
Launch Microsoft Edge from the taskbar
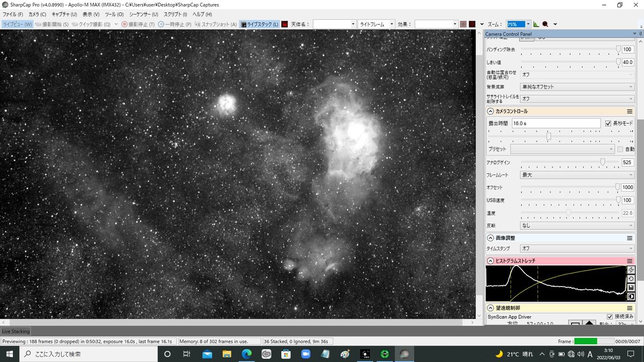pos(246,354)
